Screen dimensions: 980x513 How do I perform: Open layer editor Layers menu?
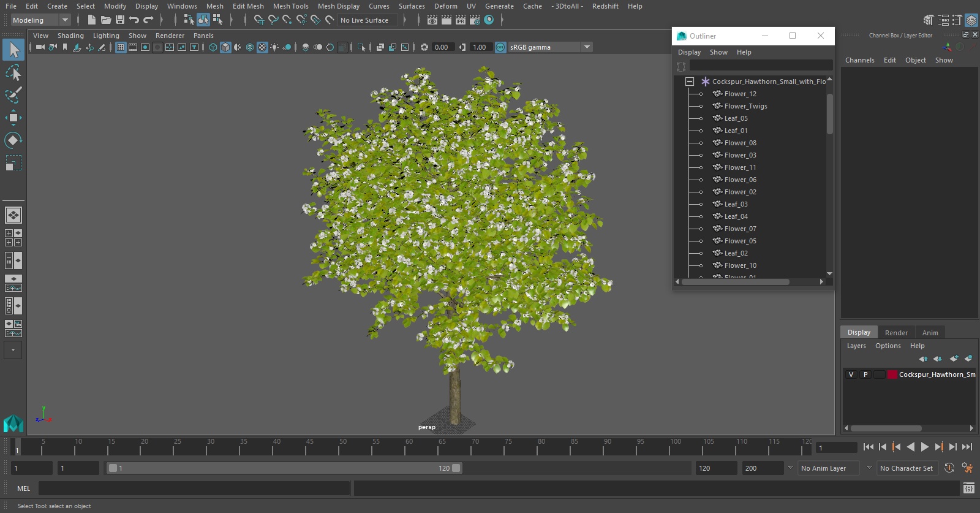tap(856, 346)
